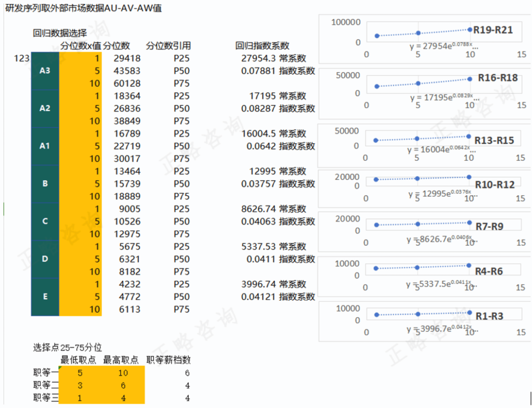Select the R4-R6 regression chart
This screenshot has width=532, height=409.
pos(424,276)
